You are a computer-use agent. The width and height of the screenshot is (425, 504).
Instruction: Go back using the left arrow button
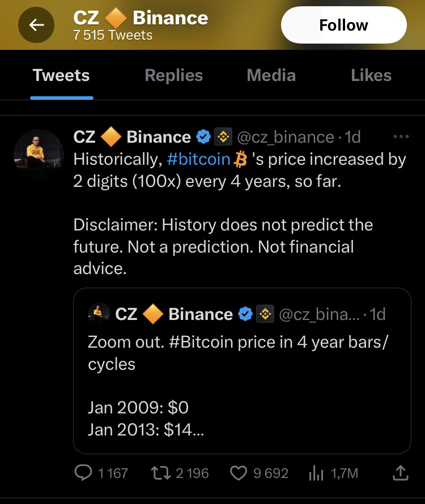pos(36,25)
